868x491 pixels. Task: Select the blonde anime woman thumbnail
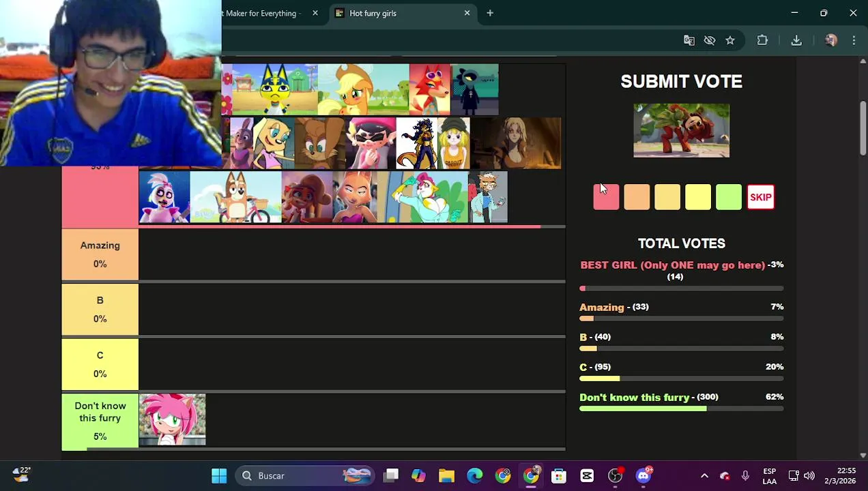click(x=516, y=143)
